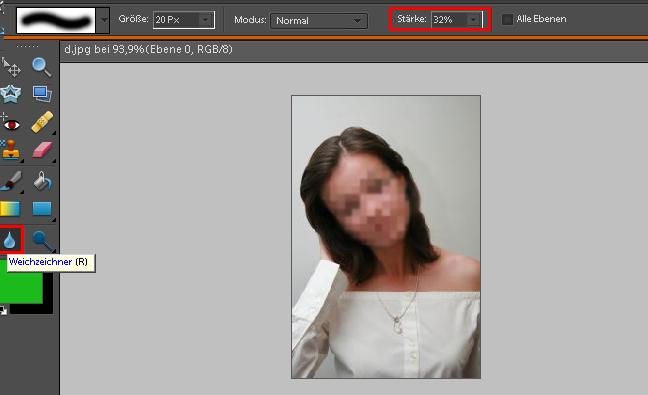
Task: Select the Move tool
Action: [11, 68]
